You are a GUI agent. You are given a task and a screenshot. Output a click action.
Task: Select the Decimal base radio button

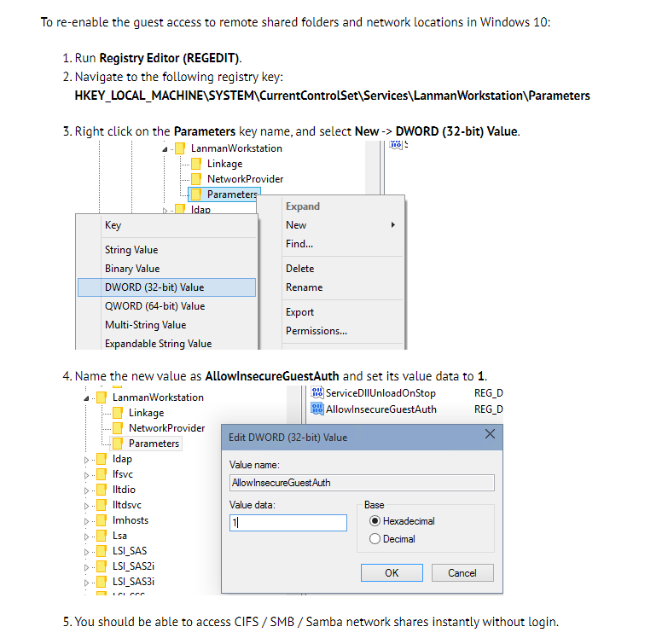tap(375, 539)
